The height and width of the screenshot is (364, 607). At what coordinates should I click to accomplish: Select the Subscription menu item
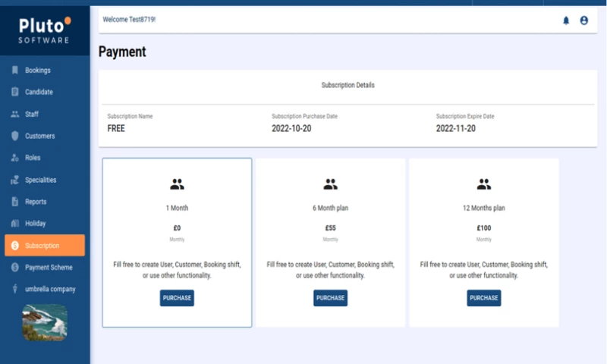45,245
